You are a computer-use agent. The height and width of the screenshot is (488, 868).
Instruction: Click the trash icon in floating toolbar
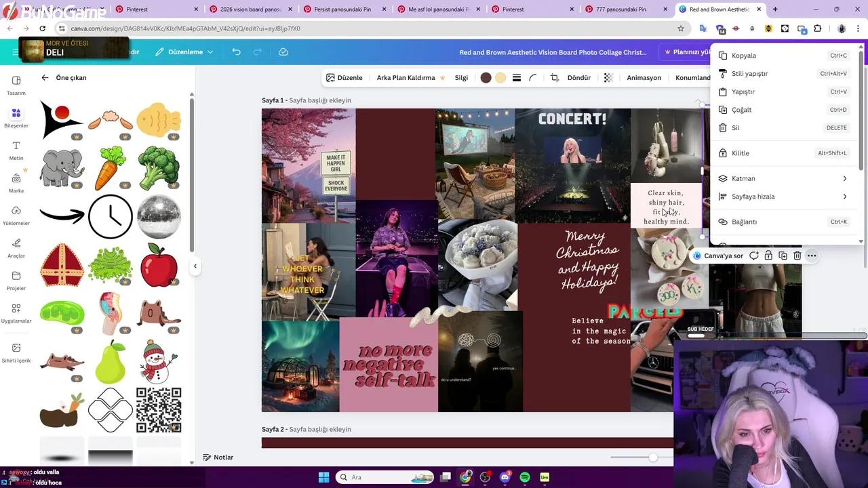[x=797, y=256]
